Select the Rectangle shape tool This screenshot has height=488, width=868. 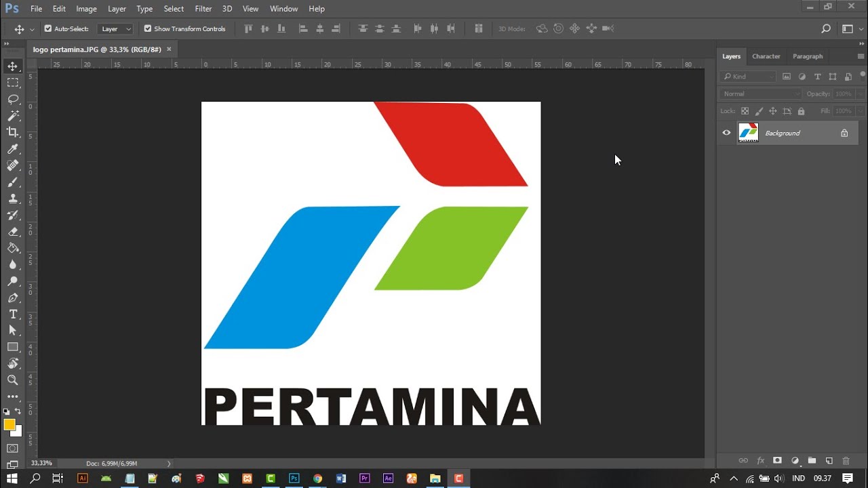(13, 347)
